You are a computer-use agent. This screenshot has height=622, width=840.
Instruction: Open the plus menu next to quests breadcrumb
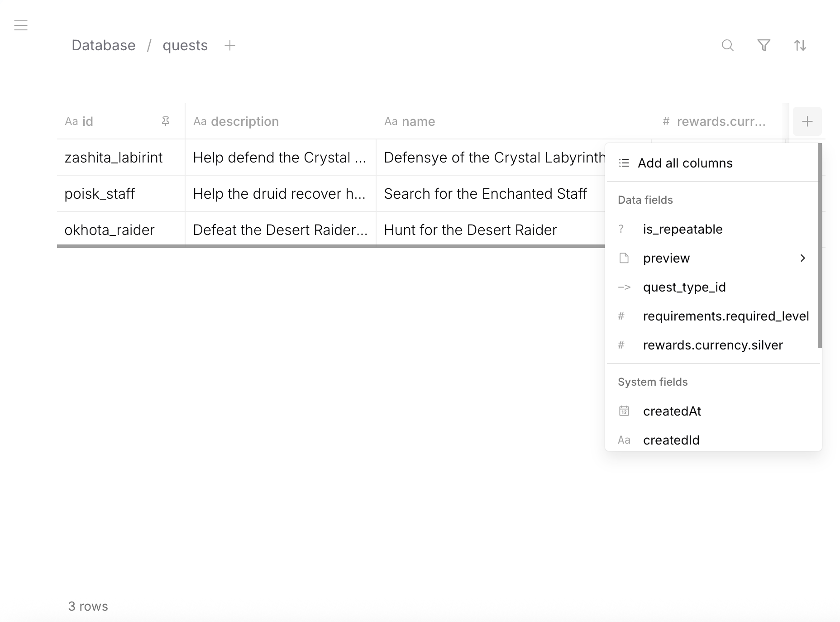pyautogui.click(x=230, y=45)
